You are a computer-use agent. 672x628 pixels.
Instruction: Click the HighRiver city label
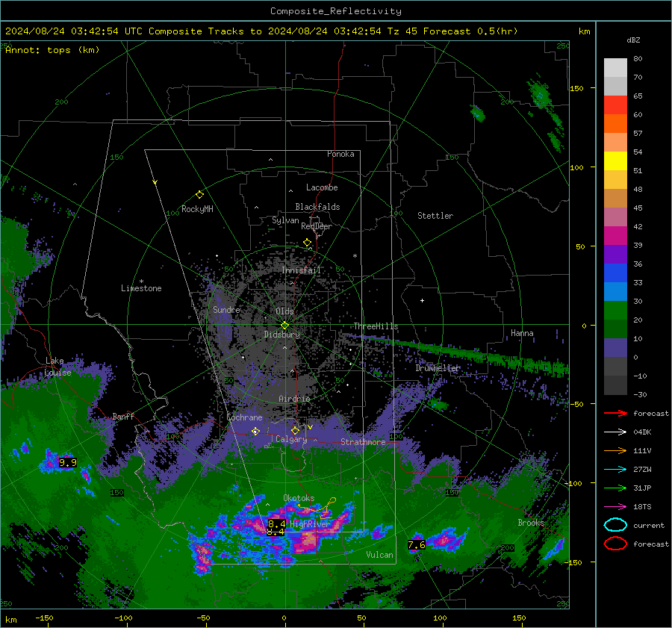[311, 524]
